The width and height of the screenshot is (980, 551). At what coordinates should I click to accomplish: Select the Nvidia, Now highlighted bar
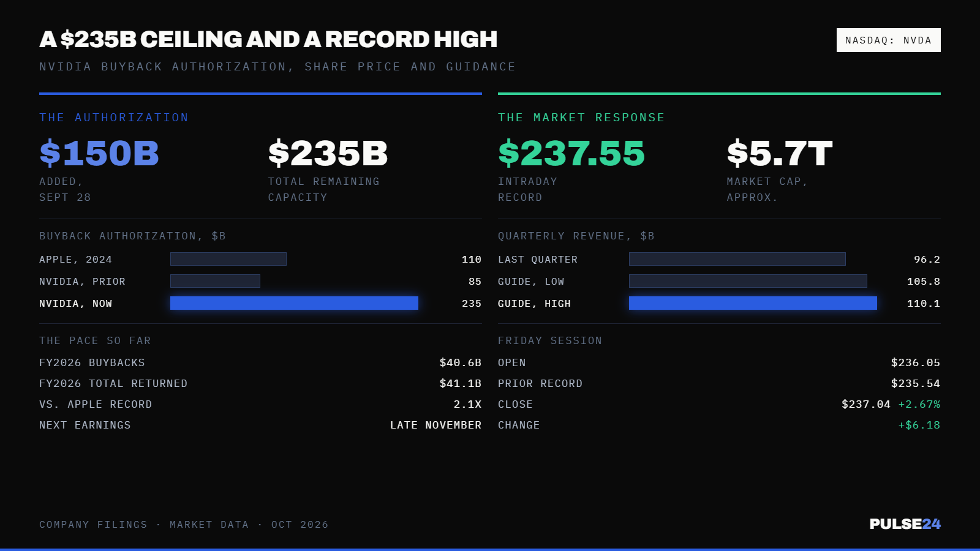click(294, 303)
